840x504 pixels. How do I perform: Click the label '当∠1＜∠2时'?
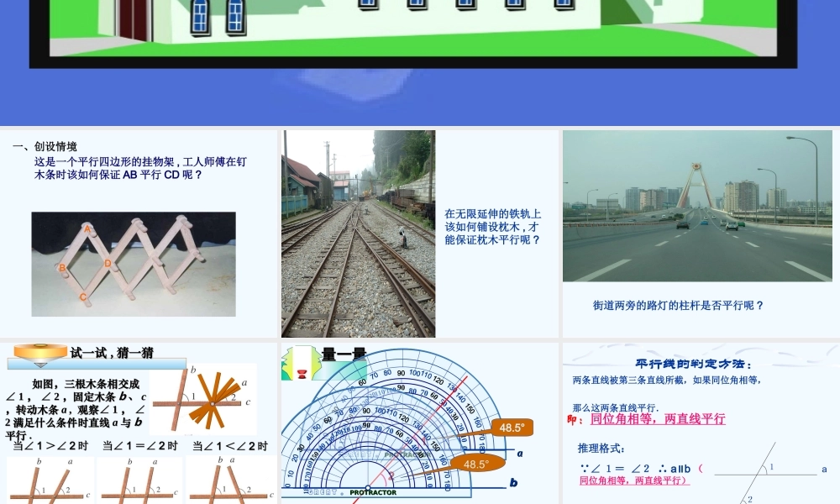[230, 445]
